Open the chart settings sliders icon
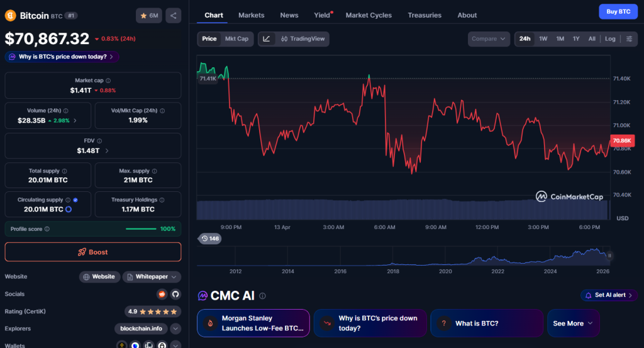Image resolution: width=644 pixels, height=348 pixels. point(628,39)
